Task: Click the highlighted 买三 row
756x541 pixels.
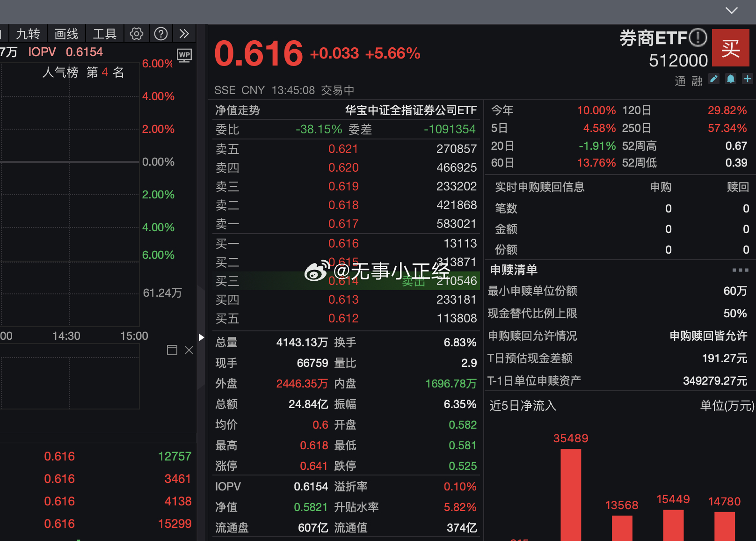Action: 346,281
